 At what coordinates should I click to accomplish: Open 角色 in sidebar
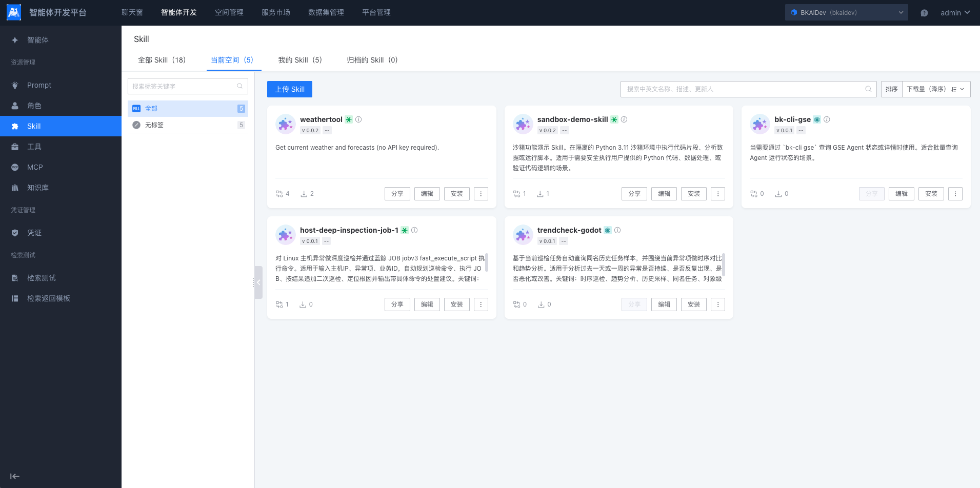tap(61, 106)
